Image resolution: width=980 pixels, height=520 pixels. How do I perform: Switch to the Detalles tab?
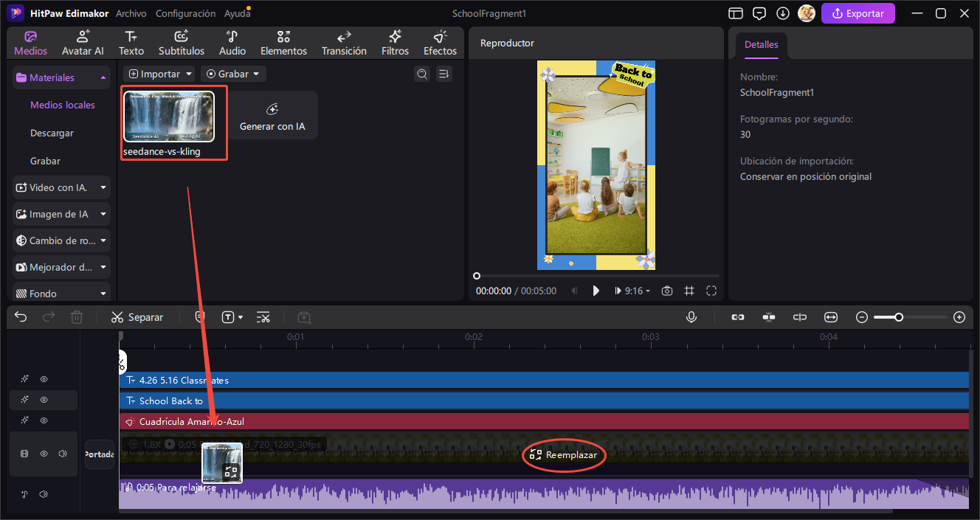pyautogui.click(x=761, y=44)
